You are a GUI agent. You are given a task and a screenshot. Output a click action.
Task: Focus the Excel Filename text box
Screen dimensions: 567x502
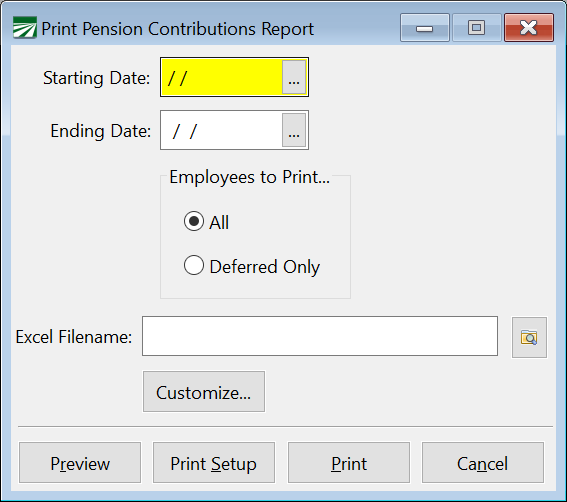[320, 336]
